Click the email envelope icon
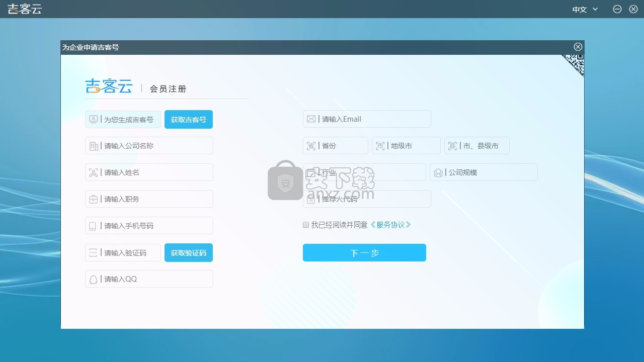 (x=311, y=119)
